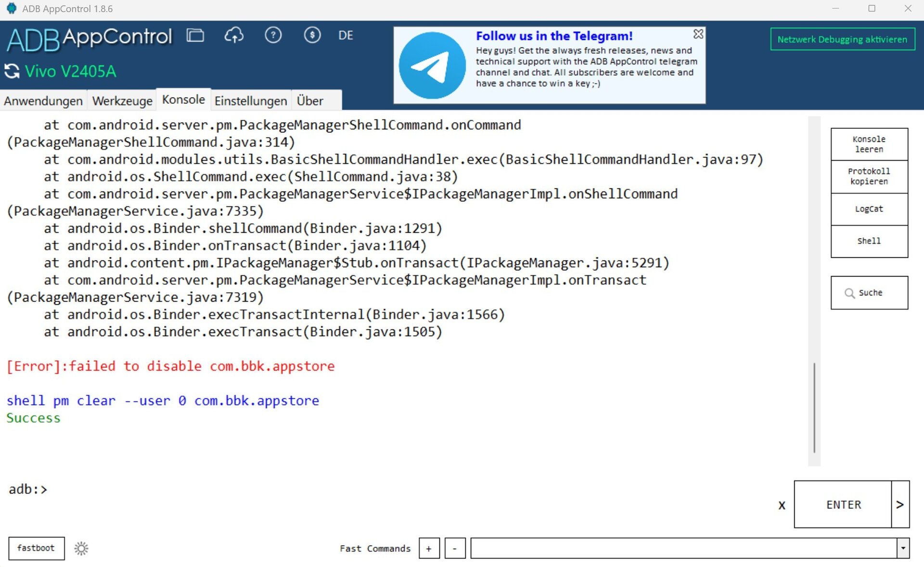Switch to the Anwendungen tab
This screenshot has width=924, height=567.
[x=43, y=101]
